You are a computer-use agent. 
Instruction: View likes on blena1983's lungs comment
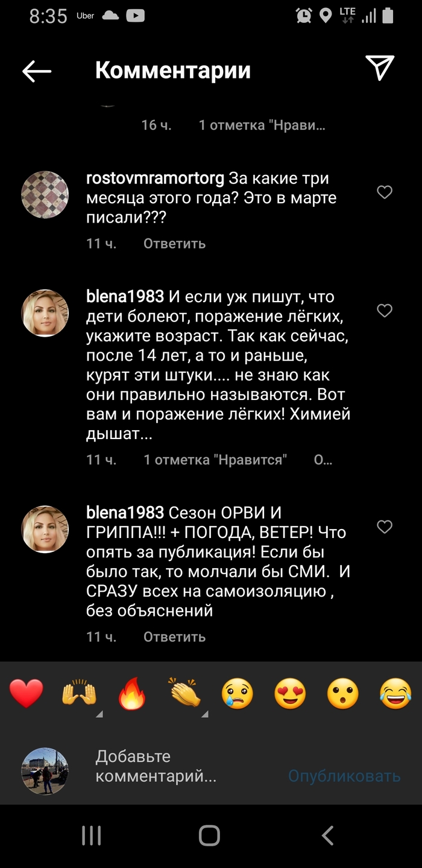coord(215,460)
